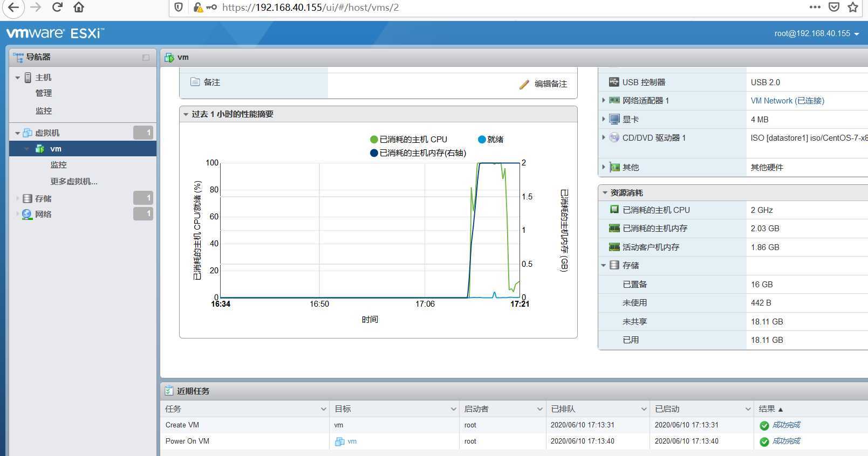Open 管理 under the host
This screenshot has width=868, height=456.
coord(44,93)
